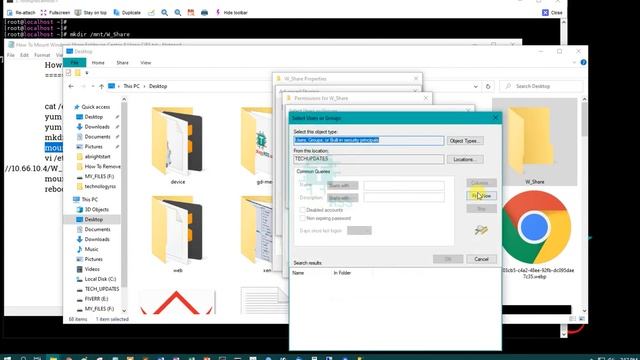Switch to the Share ribbon tab in Explorer

122,63
